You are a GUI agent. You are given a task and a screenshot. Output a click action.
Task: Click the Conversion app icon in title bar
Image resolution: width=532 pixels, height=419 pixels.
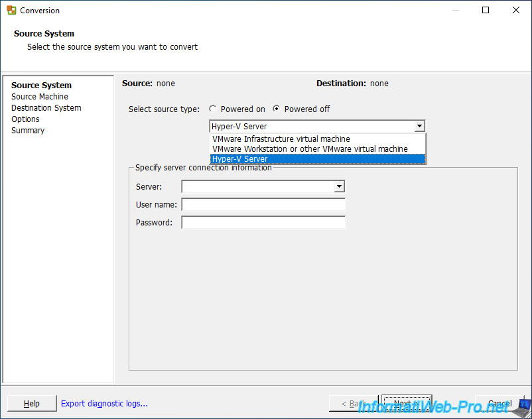(x=11, y=10)
